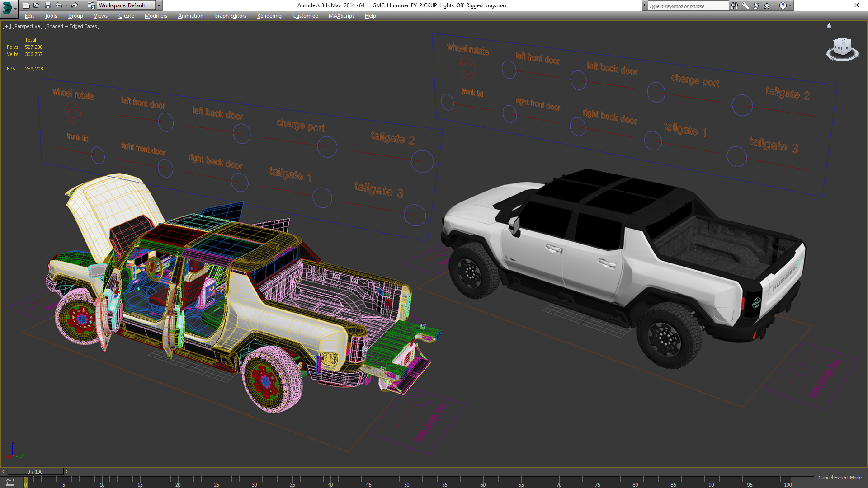Viewport: 868px width, 488px height.
Task: Open Favorites star icon
Action: point(767,5)
